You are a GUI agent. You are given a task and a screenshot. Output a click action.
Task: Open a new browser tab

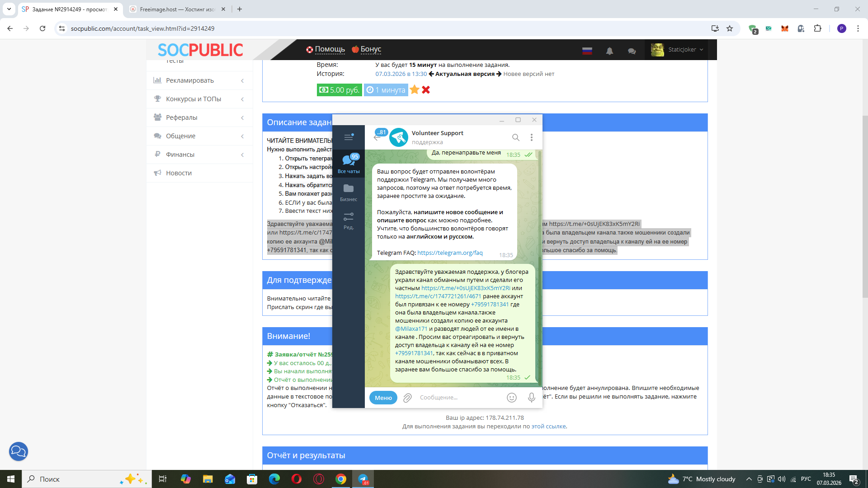[x=240, y=9]
